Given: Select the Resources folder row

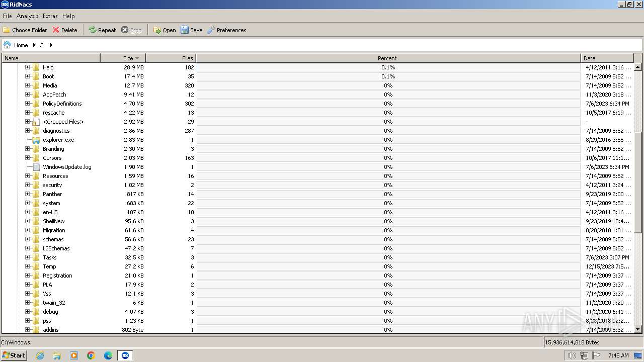Looking at the screenshot, I should pyautogui.click(x=317, y=176).
